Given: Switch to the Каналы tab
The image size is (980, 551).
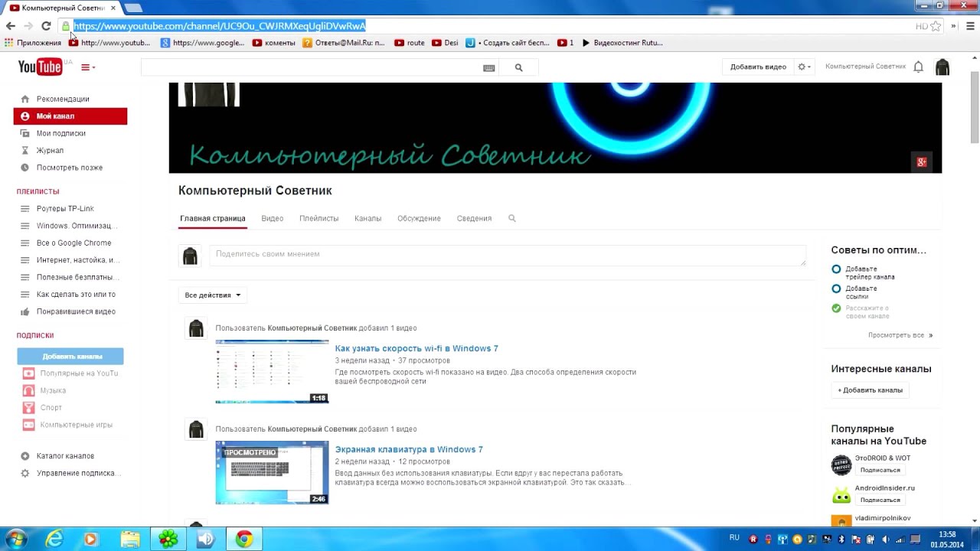Looking at the screenshot, I should [367, 218].
